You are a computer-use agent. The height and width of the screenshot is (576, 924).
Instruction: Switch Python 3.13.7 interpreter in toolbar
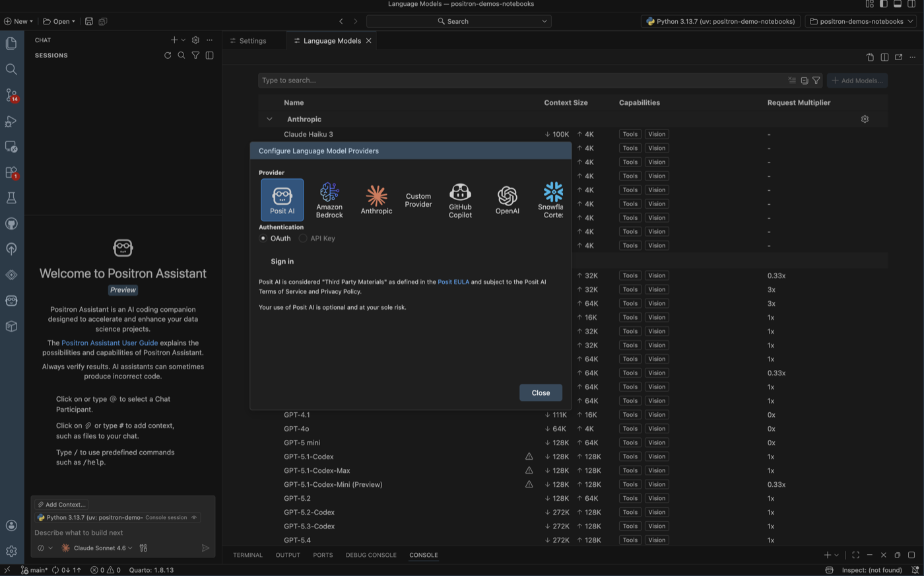(721, 21)
